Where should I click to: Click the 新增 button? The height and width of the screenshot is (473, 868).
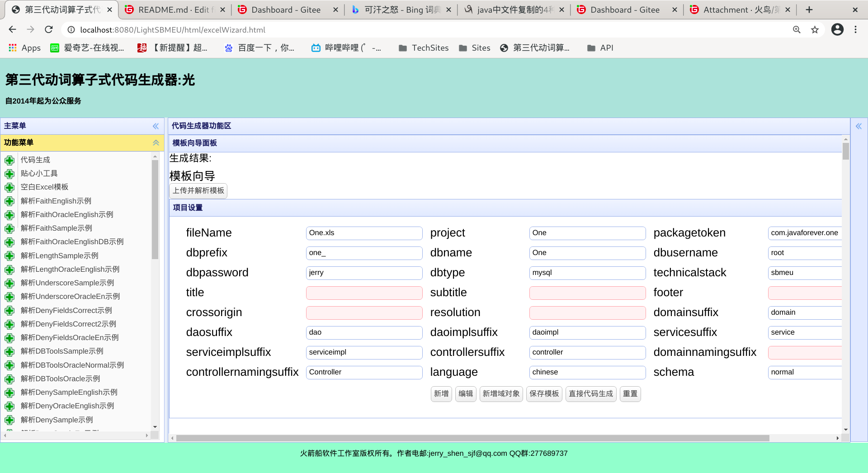441,394
